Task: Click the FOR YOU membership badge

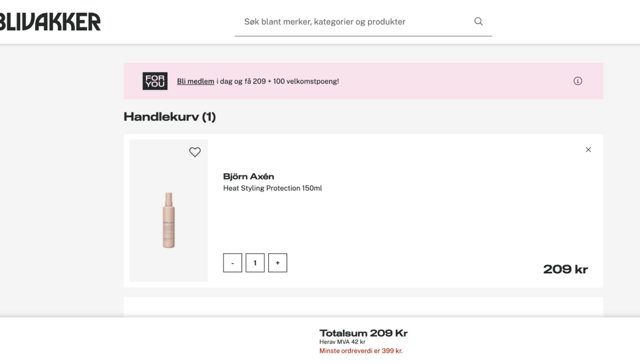Action: point(155,81)
